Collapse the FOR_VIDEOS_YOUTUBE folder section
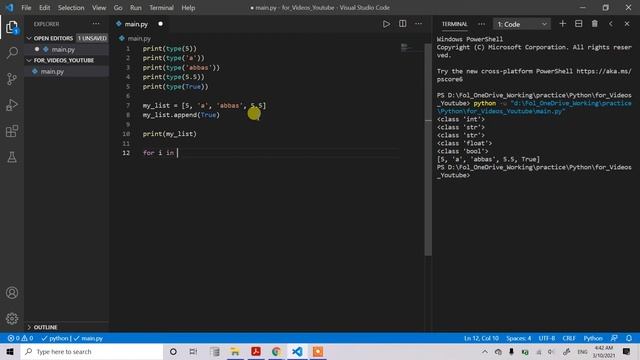The image size is (640, 360). coord(67,60)
